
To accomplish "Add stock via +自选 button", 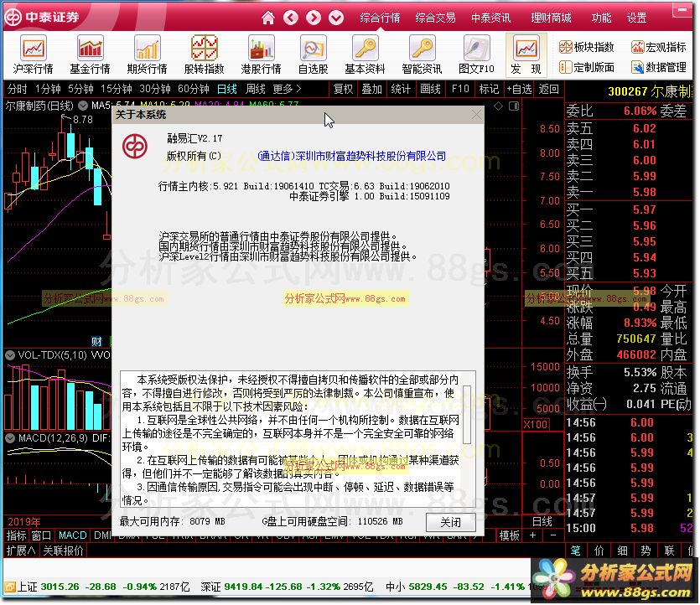I will [x=519, y=89].
